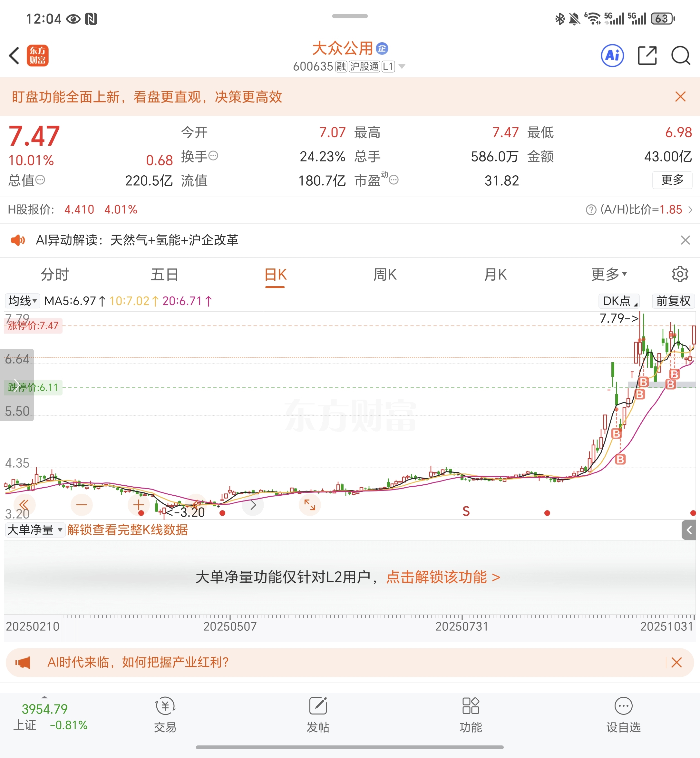This screenshot has width=700, height=758.
Task: Go back with the left arrow
Action: (15, 56)
